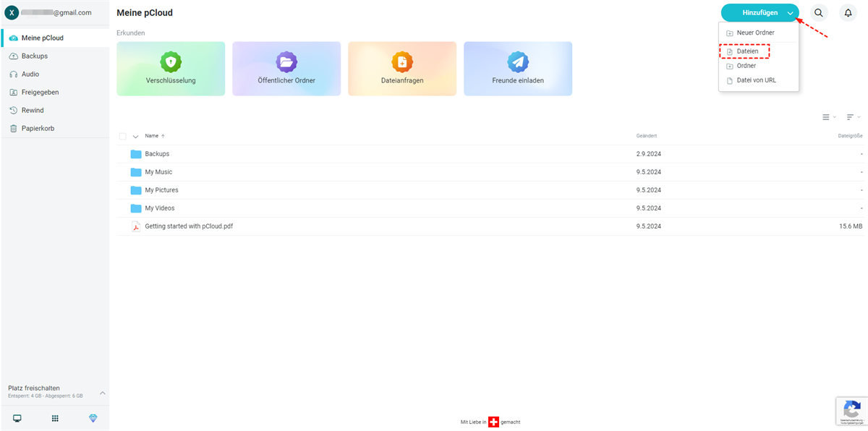The image size is (868, 431).
Task: Choose Ordner upload from the menu
Action: tap(758, 66)
